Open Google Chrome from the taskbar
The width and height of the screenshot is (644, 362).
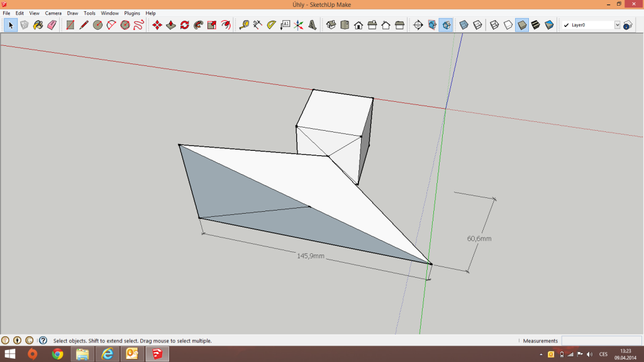(x=57, y=354)
